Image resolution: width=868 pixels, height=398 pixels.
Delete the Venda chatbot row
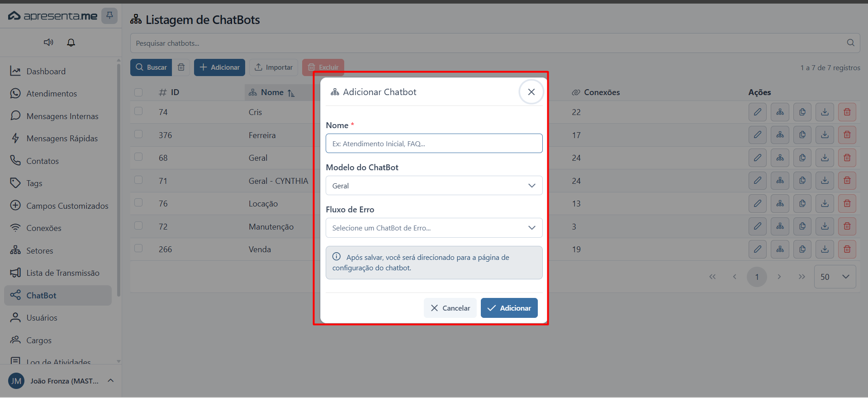pos(847,249)
